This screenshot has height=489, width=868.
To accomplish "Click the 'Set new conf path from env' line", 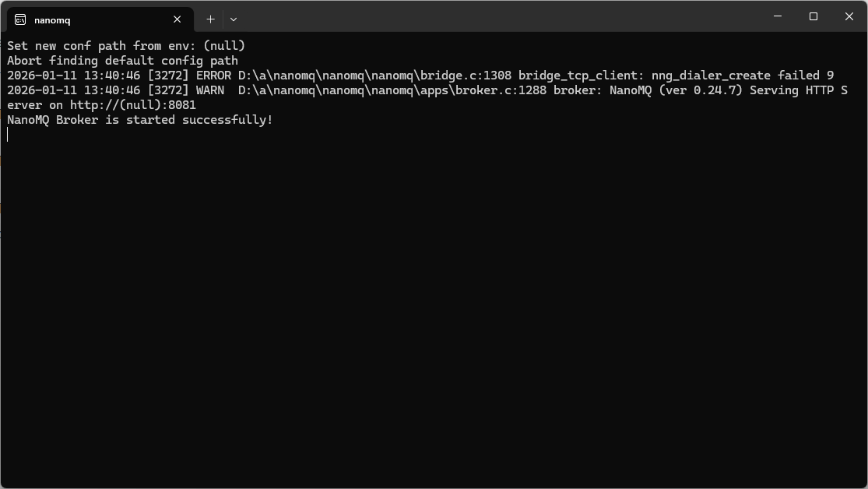I will (x=126, y=46).
